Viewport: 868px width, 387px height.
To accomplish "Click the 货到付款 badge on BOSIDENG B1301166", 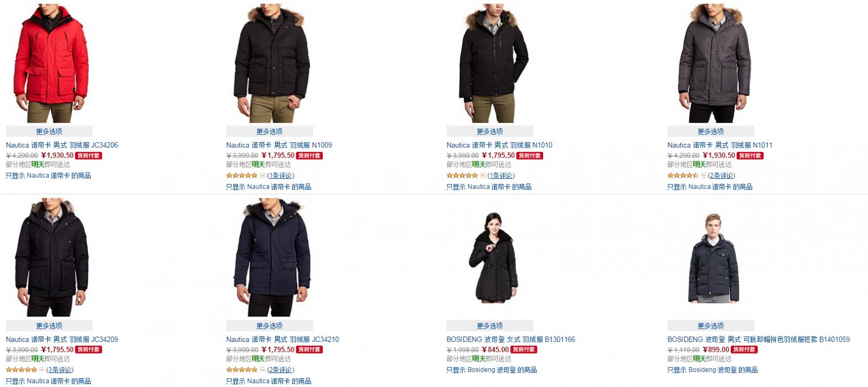I will click(524, 350).
